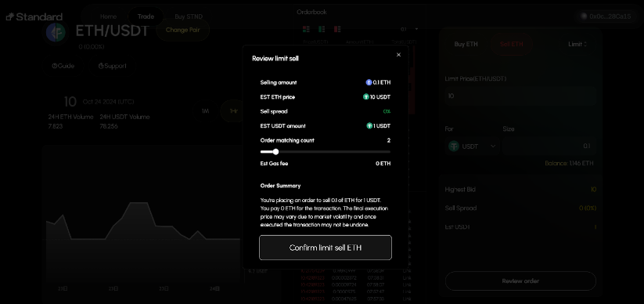Open the Support link

coord(113,66)
